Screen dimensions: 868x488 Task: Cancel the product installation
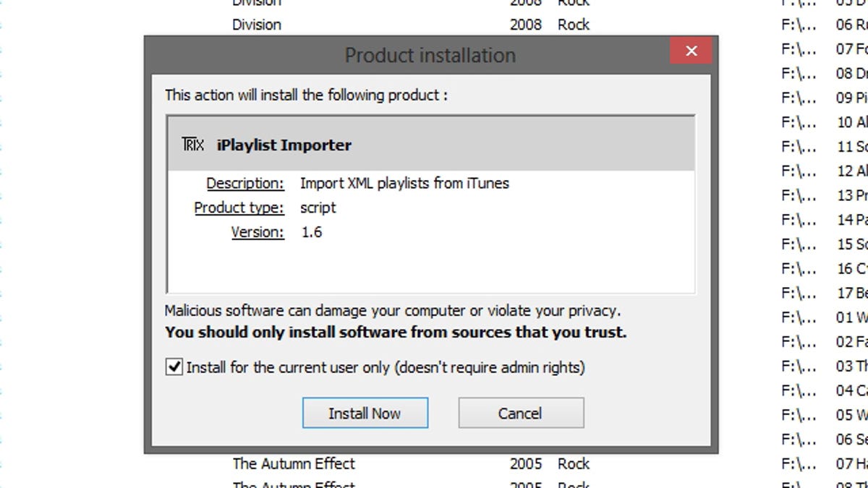520,414
